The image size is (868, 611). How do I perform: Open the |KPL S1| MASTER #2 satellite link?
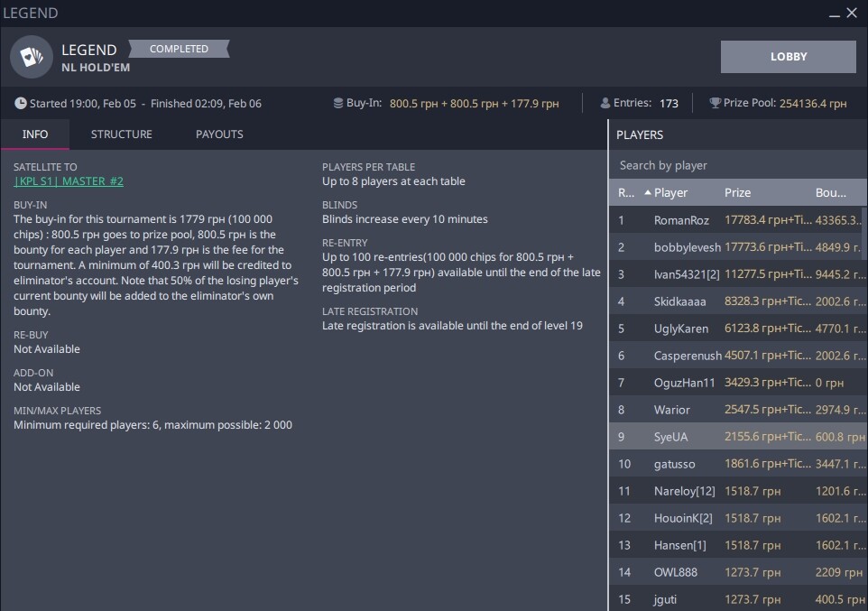pyautogui.click(x=69, y=181)
